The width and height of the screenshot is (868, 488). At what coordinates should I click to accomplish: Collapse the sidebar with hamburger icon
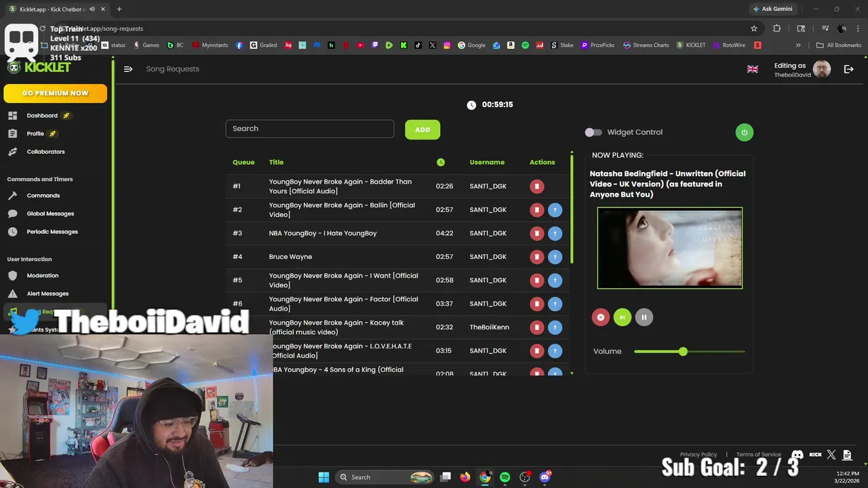click(128, 69)
